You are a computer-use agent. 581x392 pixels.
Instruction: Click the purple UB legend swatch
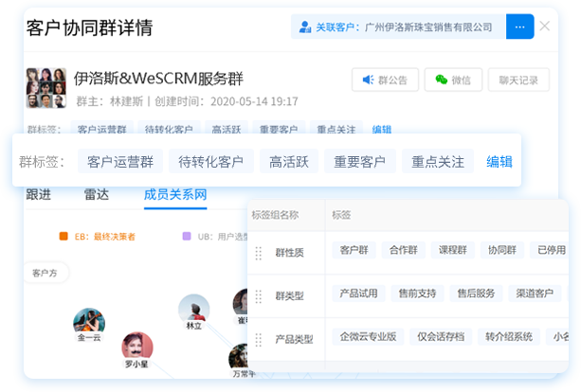tap(187, 236)
